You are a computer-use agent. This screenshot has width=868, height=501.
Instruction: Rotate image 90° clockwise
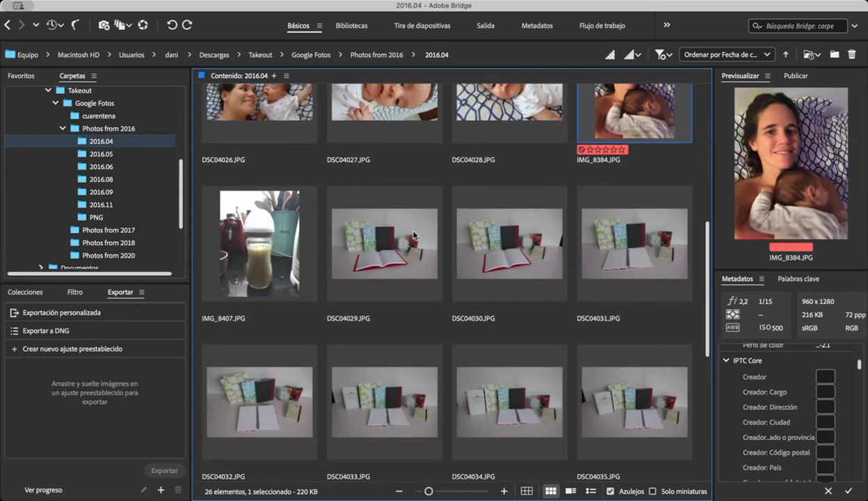(x=187, y=25)
